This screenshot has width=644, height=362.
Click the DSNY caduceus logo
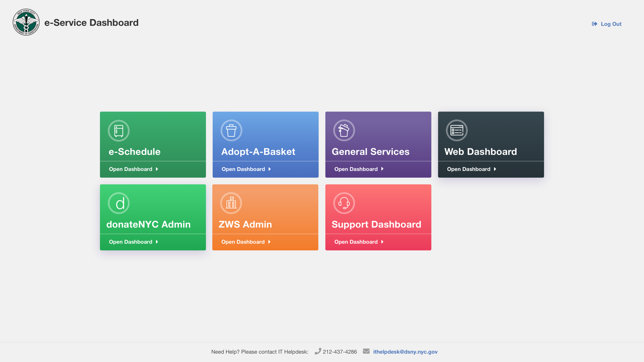26,23
